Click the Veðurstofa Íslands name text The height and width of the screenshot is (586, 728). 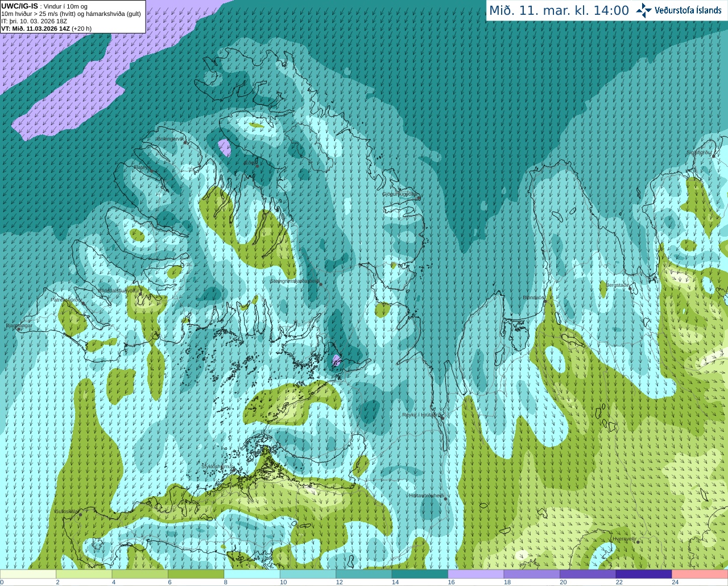[x=688, y=10]
